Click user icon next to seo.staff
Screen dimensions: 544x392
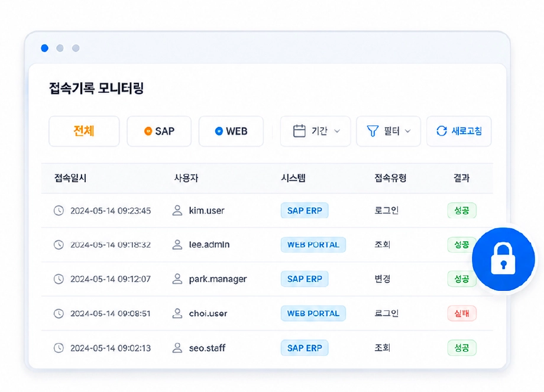[x=177, y=348]
